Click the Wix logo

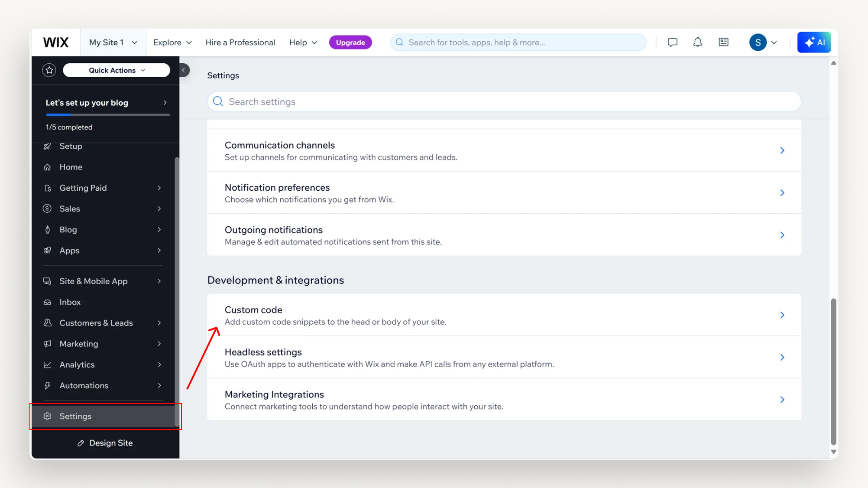tap(56, 42)
